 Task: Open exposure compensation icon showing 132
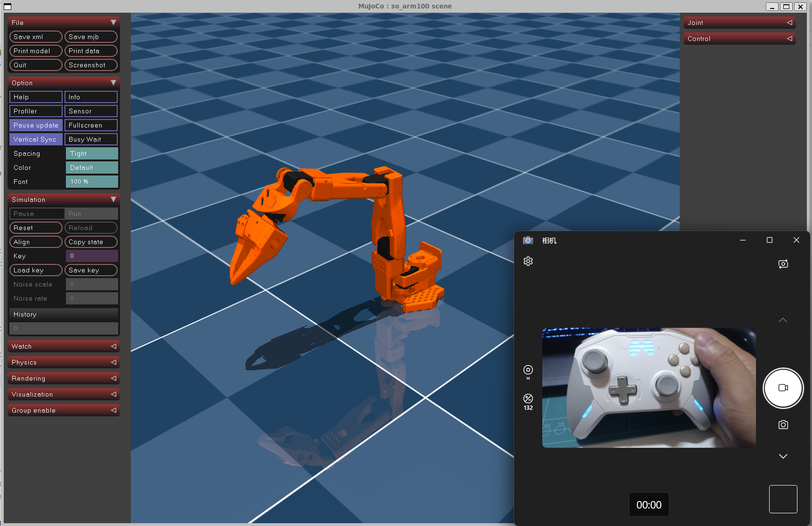528,402
